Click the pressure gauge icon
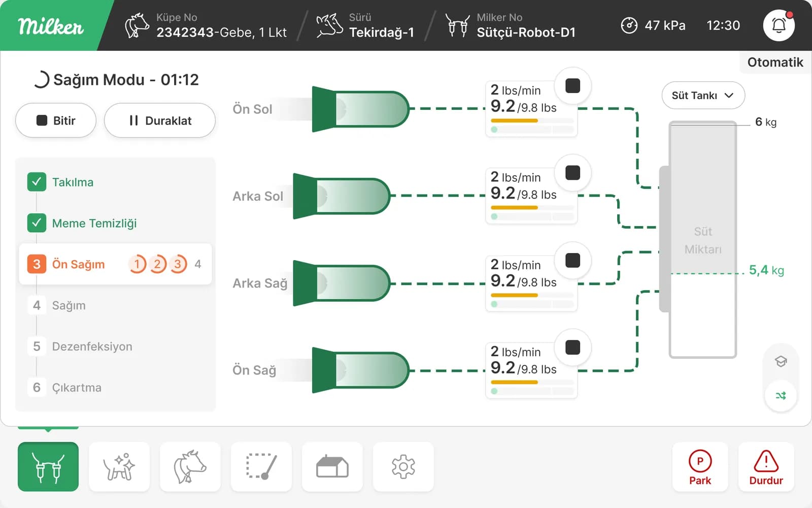This screenshot has height=508, width=812. [x=629, y=25]
